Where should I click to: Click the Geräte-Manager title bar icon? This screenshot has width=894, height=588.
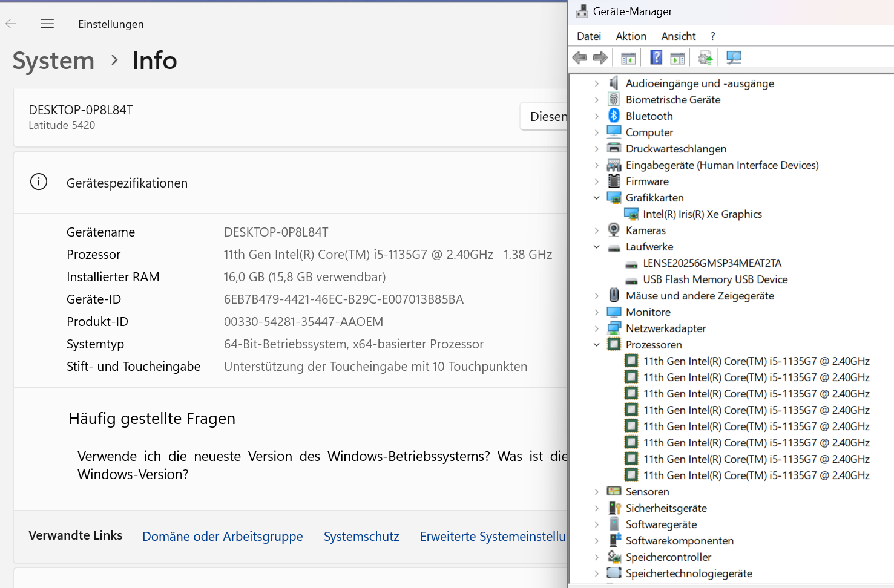(x=582, y=11)
